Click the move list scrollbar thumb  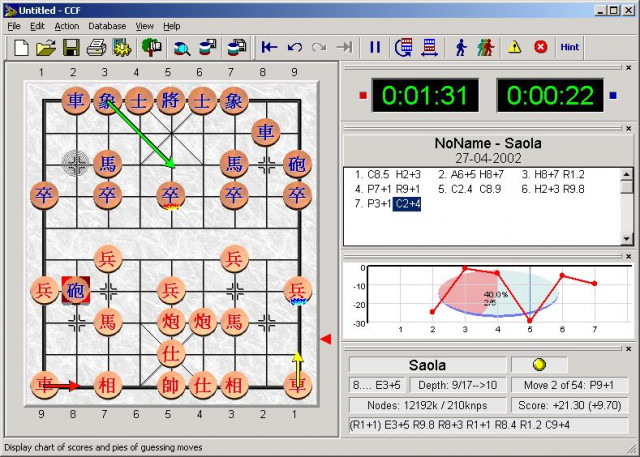[x=627, y=187]
